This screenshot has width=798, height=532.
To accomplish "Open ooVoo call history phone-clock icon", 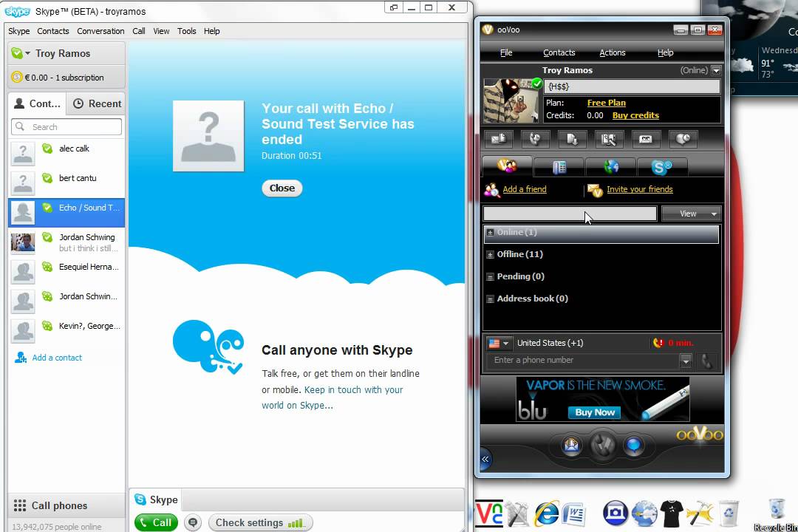I will (535, 138).
